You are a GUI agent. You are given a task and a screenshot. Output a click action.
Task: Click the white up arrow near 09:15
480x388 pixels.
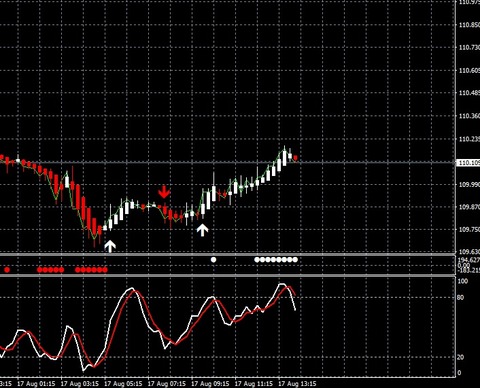click(202, 230)
